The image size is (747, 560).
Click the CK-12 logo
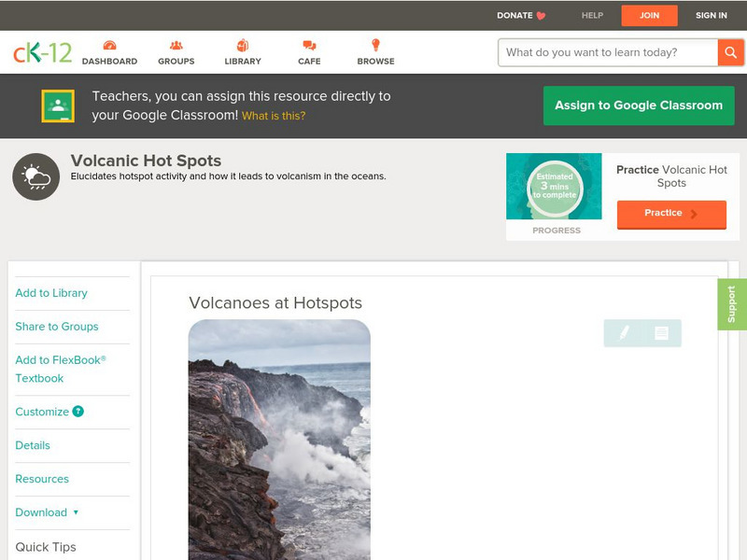[x=42, y=52]
